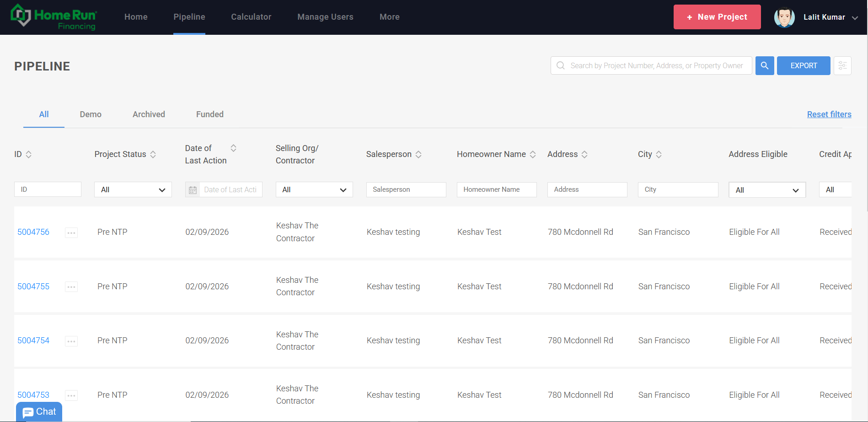The height and width of the screenshot is (422, 868).
Task: Expand Selling Org/Contractor filter dropdown
Action: 314,190
